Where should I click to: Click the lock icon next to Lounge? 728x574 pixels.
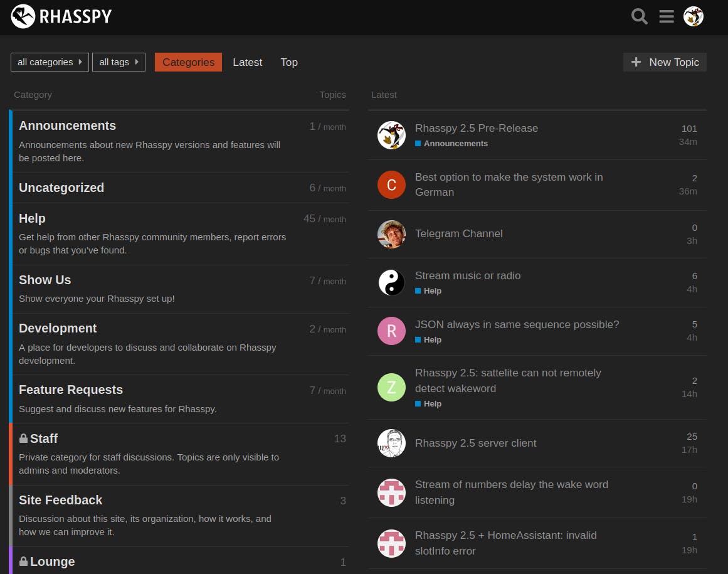click(23, 561)
